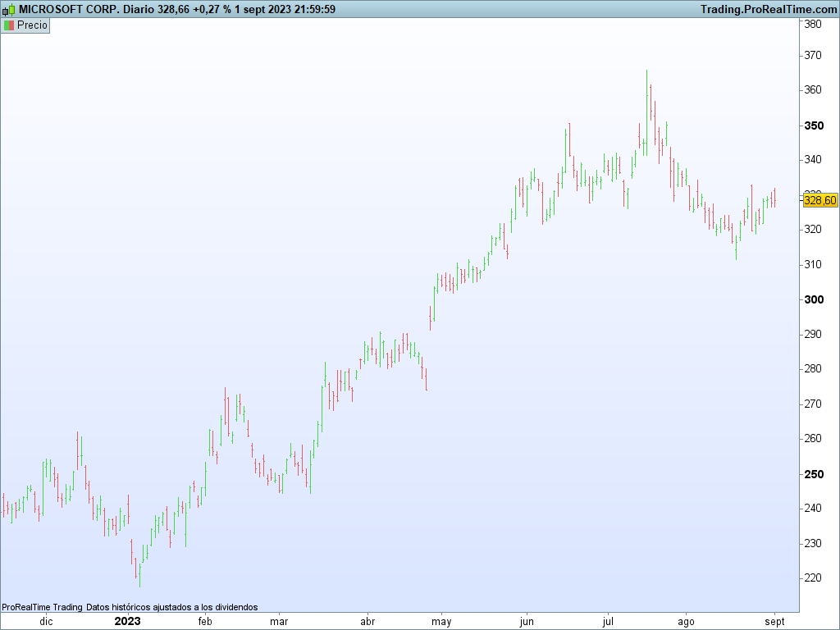Click the candlestick chart icon in title bar

[8, 10]
